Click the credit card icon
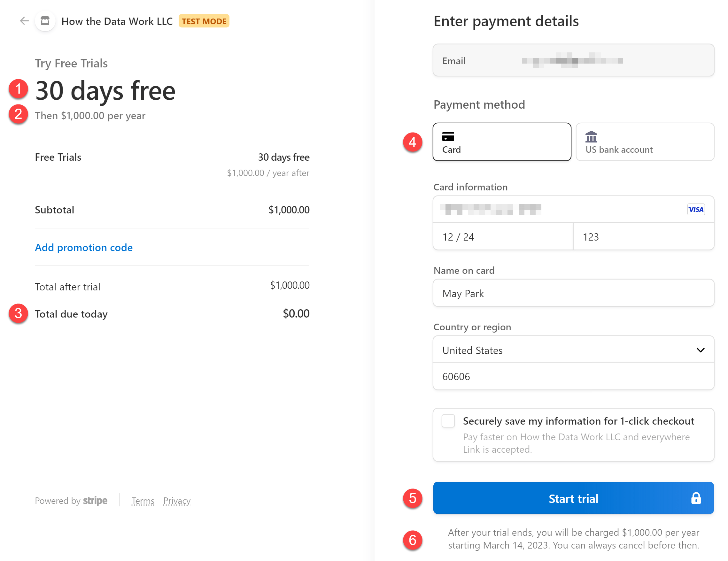Screen dimensions: 728x561 [x=448, y=137]
